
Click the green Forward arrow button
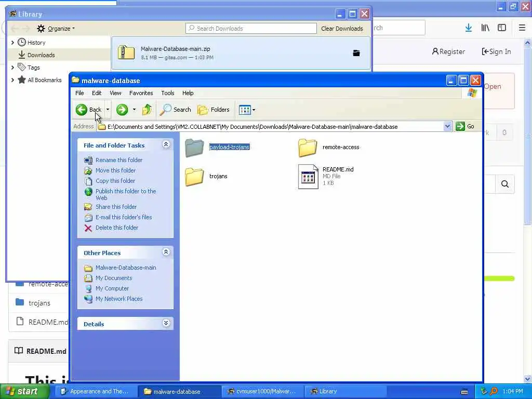122,110
